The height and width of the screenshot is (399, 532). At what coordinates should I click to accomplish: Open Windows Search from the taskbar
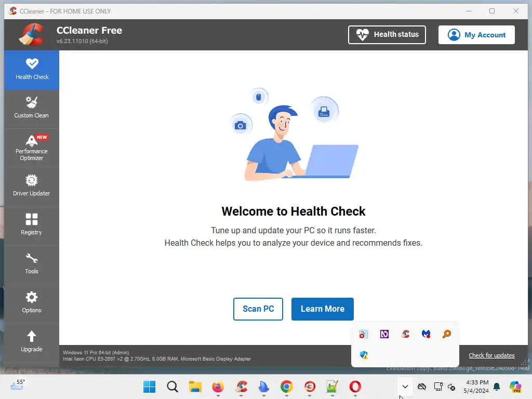pyautogui.click(x=172, y=387)
